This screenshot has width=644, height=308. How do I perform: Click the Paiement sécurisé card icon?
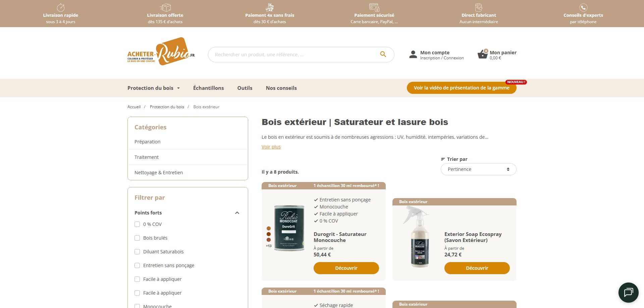[x=374, y=7]
